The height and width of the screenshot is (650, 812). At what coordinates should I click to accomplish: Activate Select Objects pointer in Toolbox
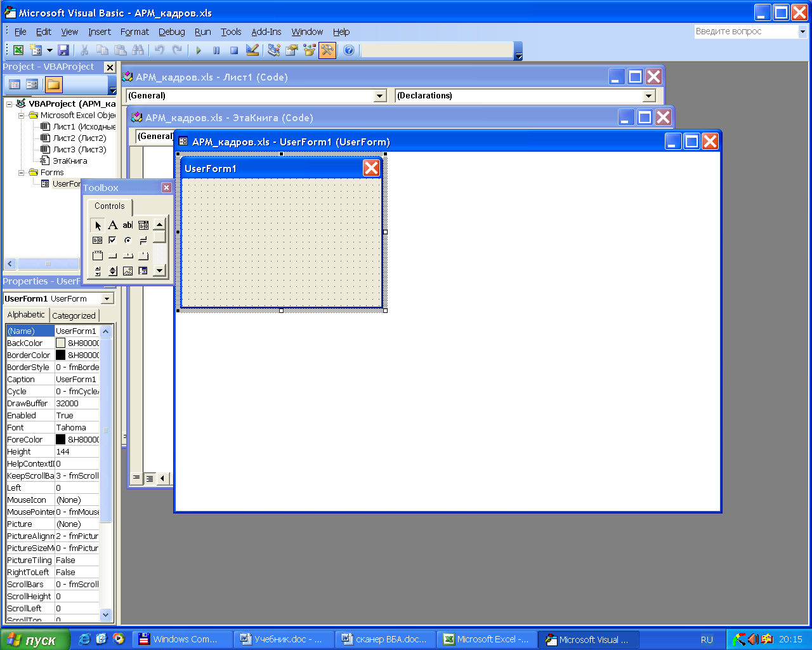pyautogui.click(x=97, y=225)
